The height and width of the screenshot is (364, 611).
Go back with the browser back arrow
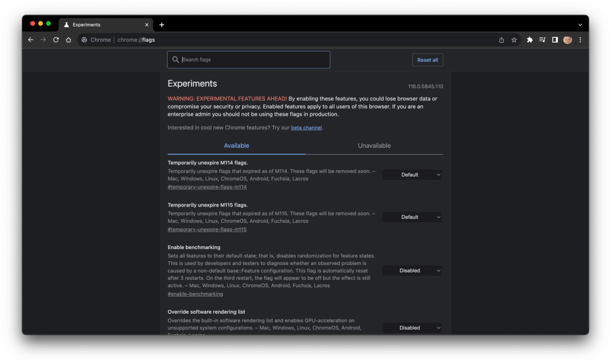point(31,40)
